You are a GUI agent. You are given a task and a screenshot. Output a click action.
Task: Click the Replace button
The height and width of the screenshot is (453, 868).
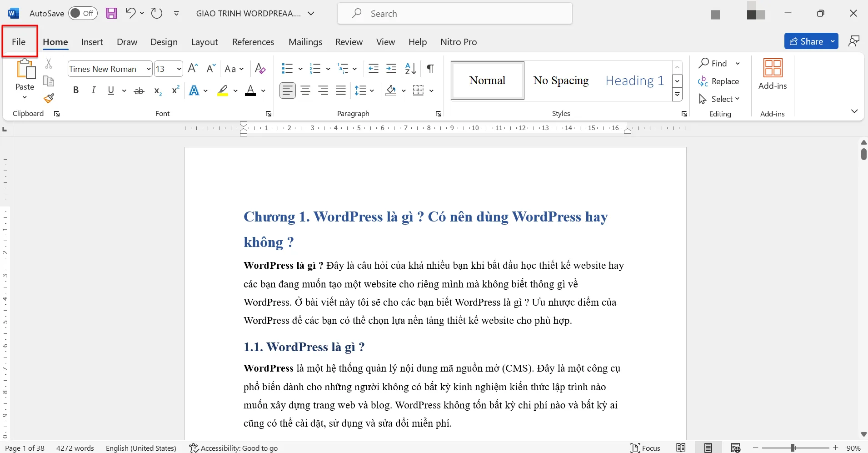[x=718, y=81]
